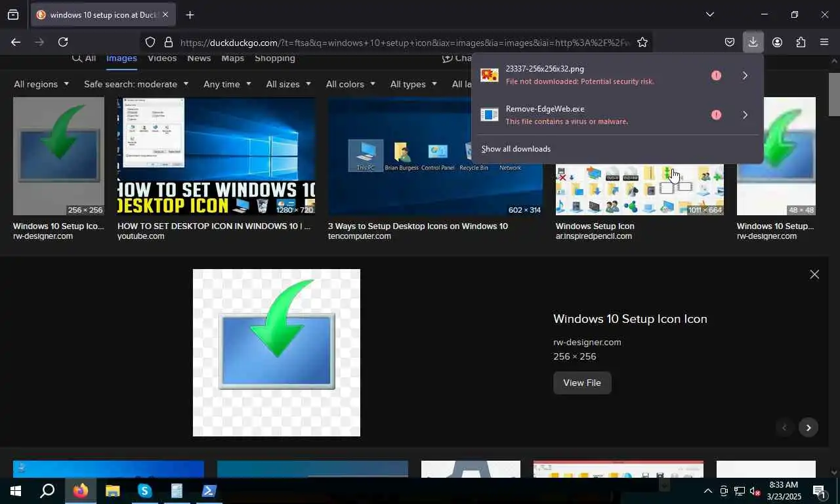The image size is (840, 504).
Task: Expand the All regions filter
Action: click(41, 84)
